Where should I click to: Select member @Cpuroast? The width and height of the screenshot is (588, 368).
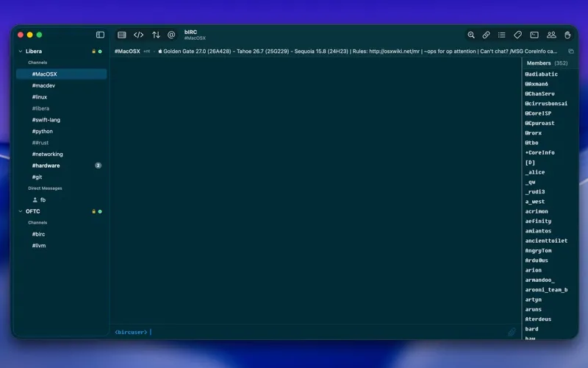(539, 123)
